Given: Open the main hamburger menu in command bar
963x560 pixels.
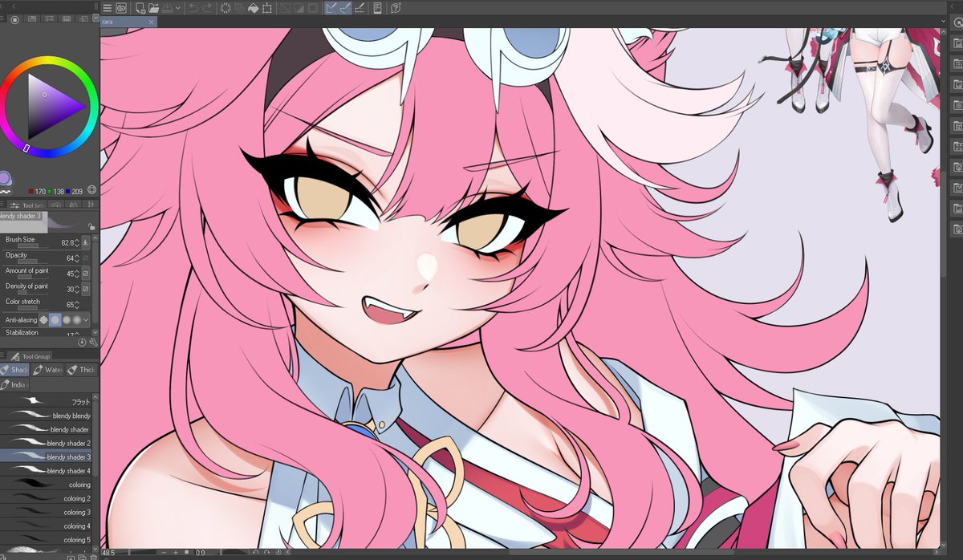Looking at the screenshot, I should pyautogui.click(x=107, y=8).
